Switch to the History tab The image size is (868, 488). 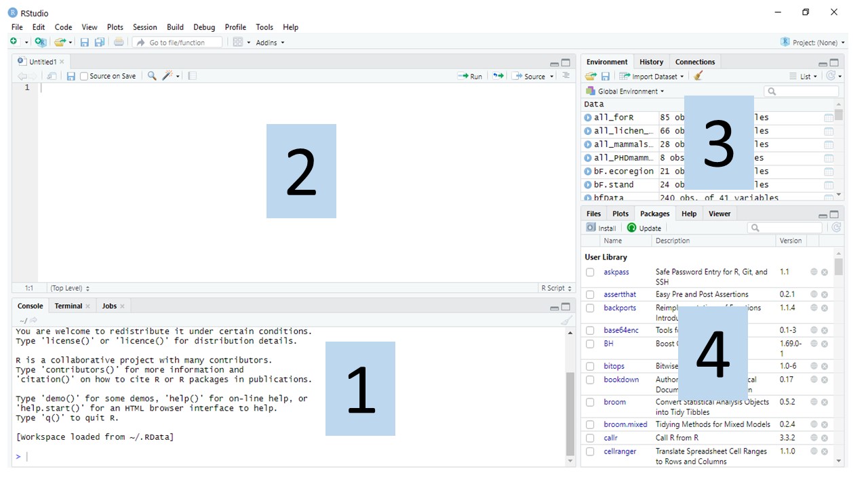point(650,61)
